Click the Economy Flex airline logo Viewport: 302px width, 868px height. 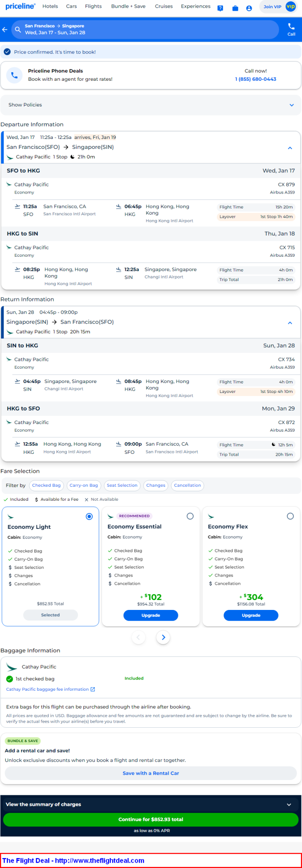211,517
